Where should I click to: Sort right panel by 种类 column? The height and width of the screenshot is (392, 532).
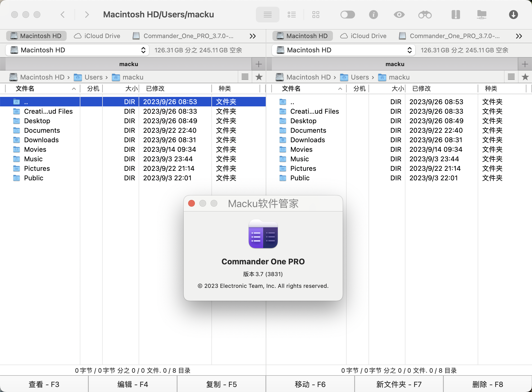[x=502, y=89]
